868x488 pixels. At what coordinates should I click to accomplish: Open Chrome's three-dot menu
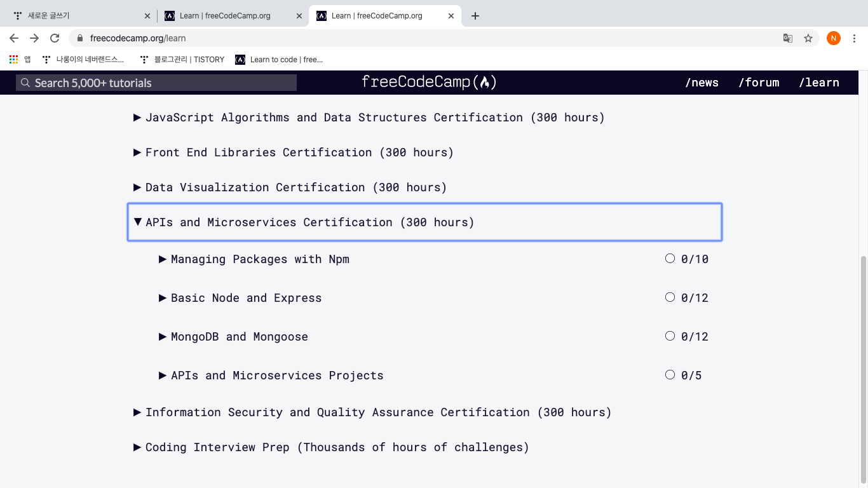(854, 38)
